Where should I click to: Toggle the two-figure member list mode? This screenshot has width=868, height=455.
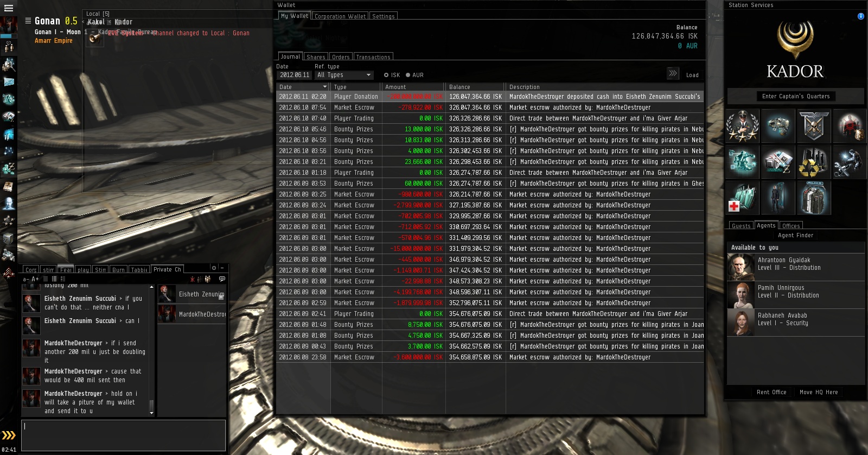pos(200,279)
